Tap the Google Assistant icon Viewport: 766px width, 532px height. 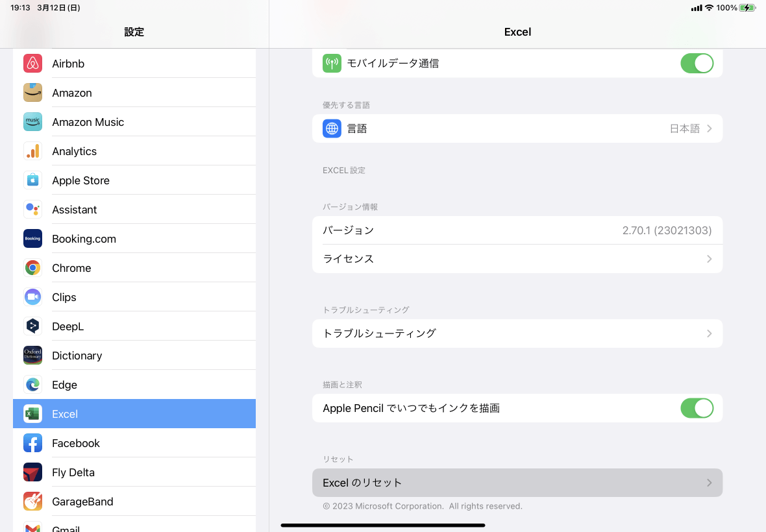tap(32, 210)
